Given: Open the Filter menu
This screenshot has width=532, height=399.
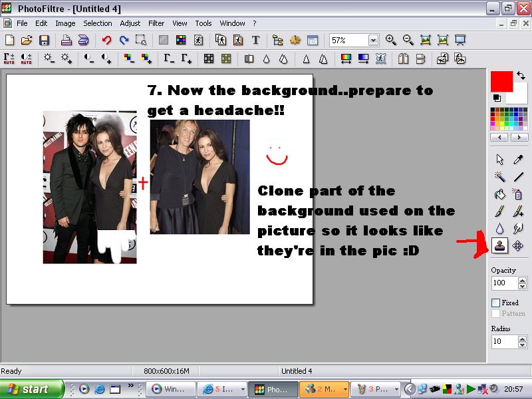Looking at the screenshot, I should [x=156, y=23].
